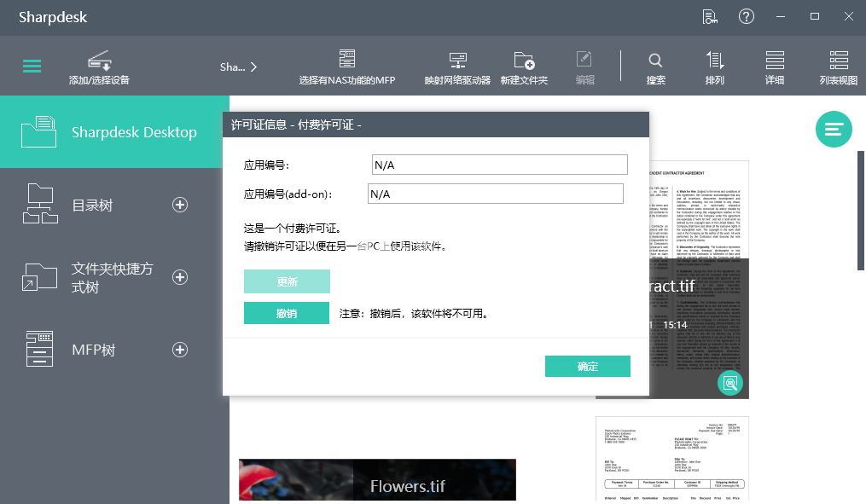The height and width of the screenshot is (504, 866).
Task: Maximize the Sharpdesk window
Action: click(x=815, y=16)
